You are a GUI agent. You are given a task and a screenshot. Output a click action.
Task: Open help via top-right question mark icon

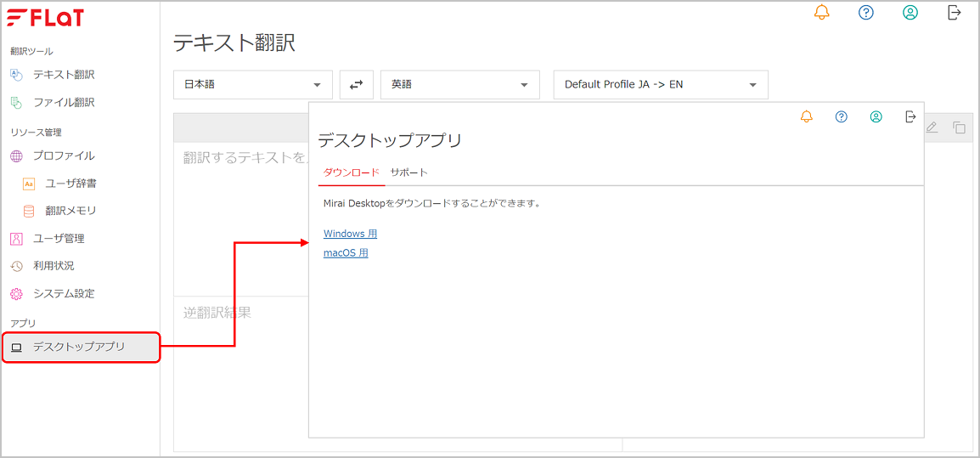865,13
